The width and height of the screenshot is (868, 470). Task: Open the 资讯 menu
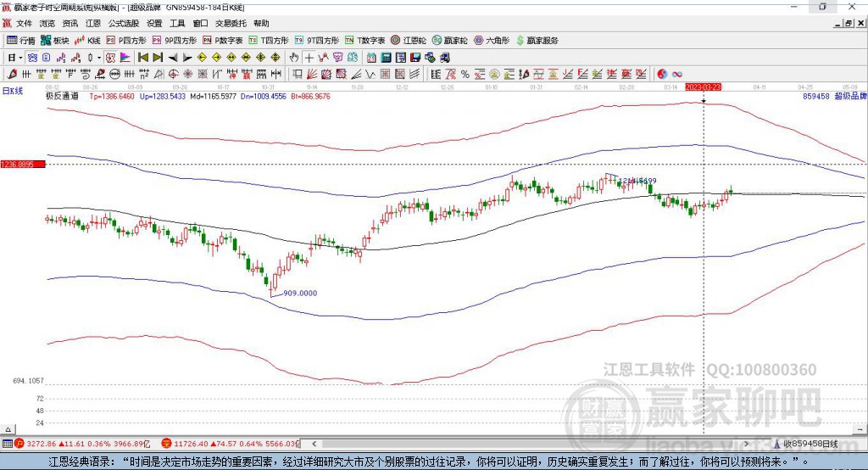[70, 23]
